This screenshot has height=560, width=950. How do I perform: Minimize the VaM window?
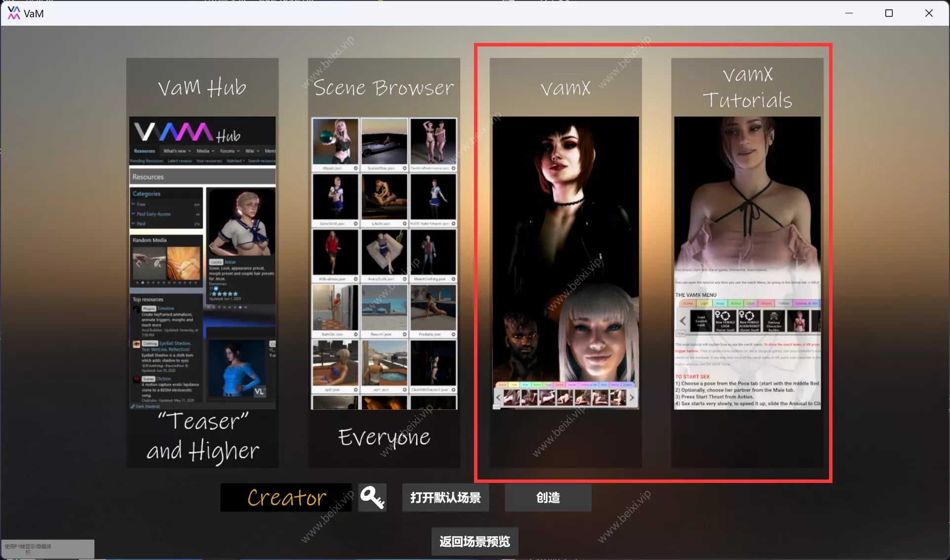pyautogui.click(x=849, y=13)
